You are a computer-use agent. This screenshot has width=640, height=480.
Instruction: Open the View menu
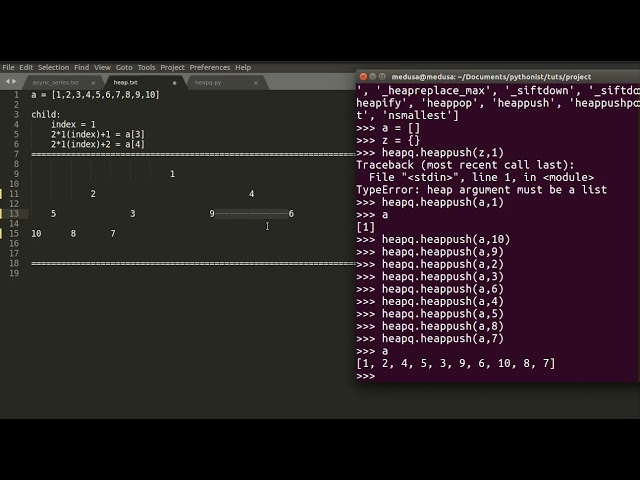click(x=102, y=67)
